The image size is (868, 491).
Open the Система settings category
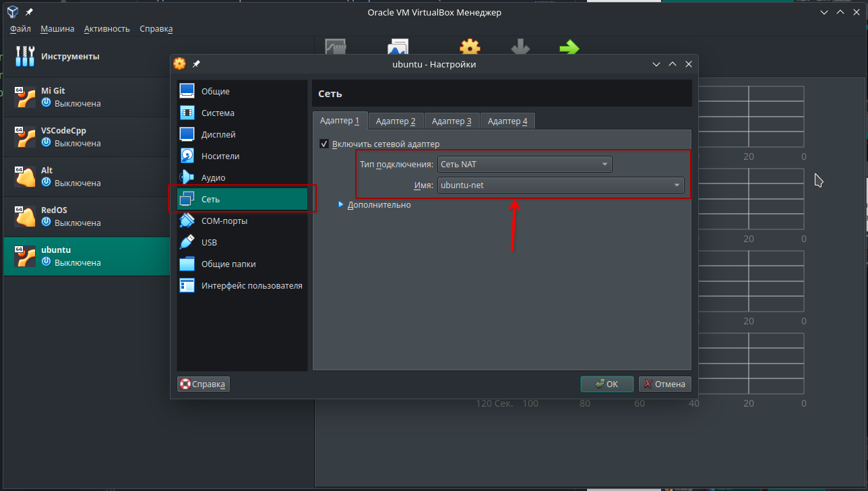[243, 113]
